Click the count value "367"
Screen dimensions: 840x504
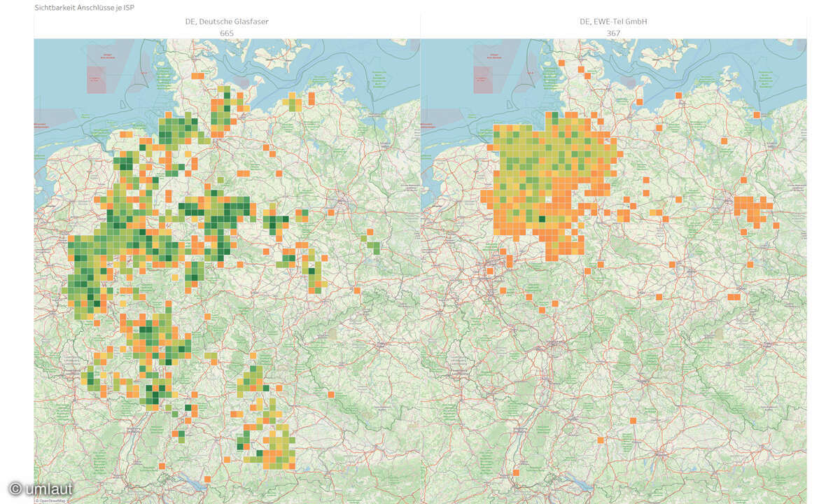tap(613, 33)
